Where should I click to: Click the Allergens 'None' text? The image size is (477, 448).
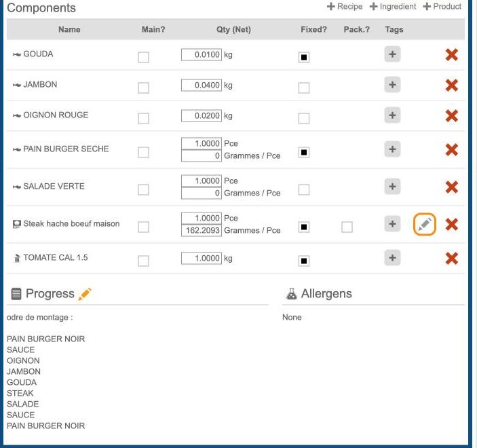292,318
